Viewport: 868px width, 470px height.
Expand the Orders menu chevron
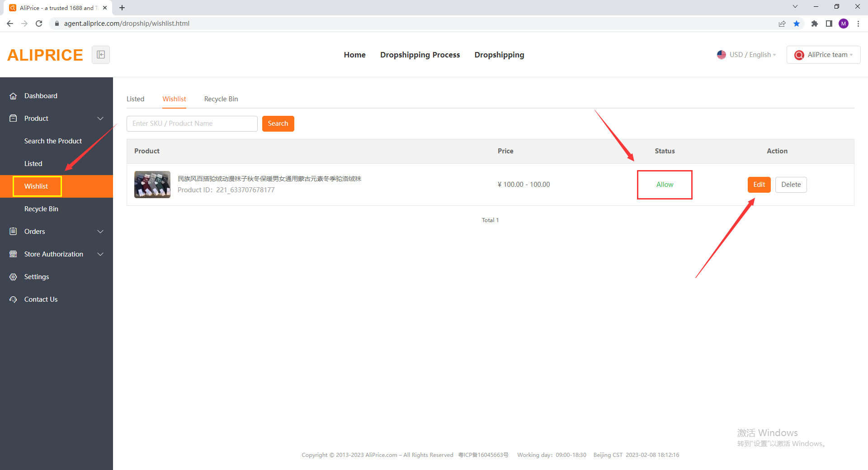coord(100,232)
